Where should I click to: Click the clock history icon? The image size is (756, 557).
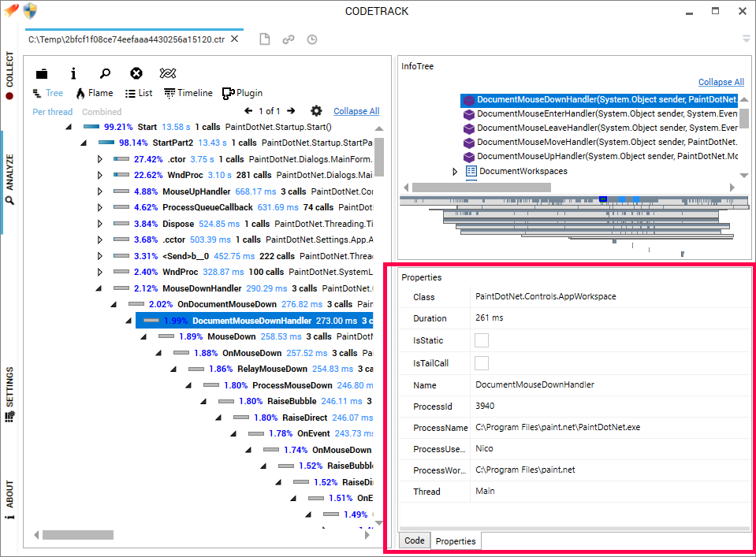tap(312, 39)
